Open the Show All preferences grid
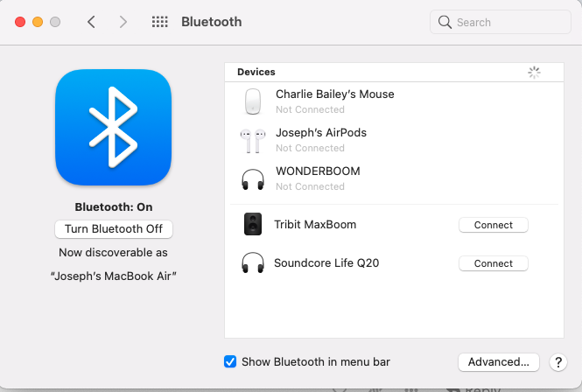This screenshot has height=392, width=582. tap(160, 22)
